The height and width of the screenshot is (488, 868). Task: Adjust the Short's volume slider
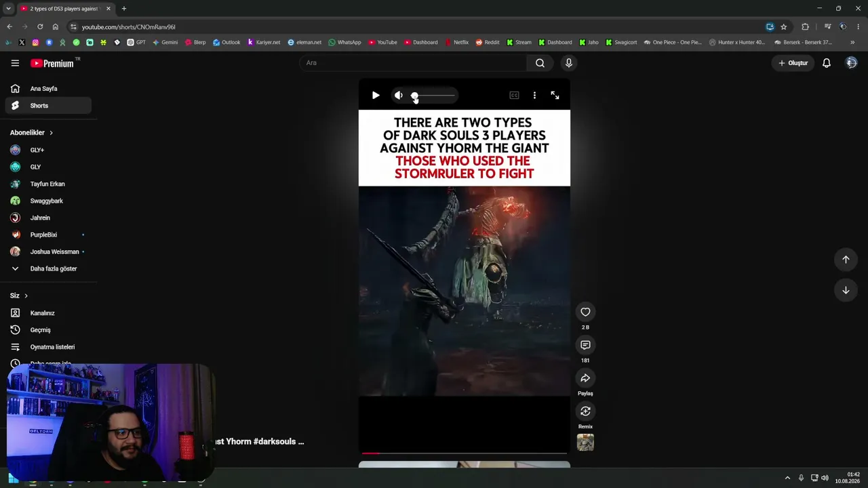(434, 96)
